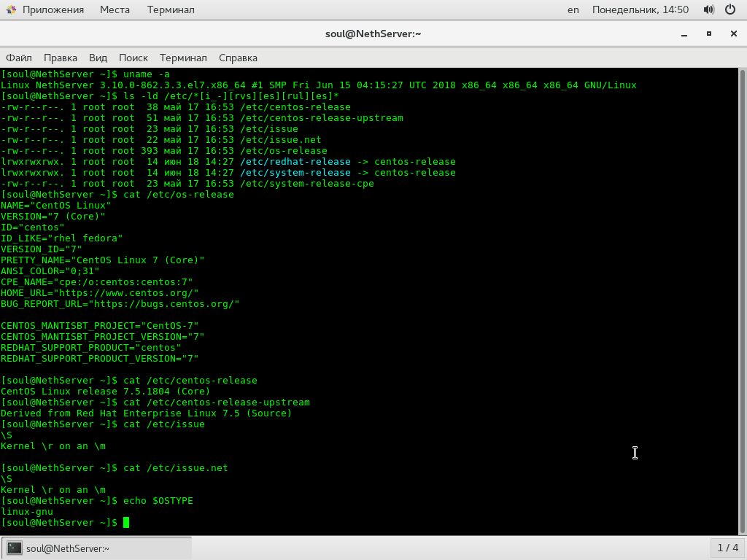The height and width of the screenshot is (560, 747).
Task: Click the Linux NethServer 3.10.0 kernel line
Action: 318,85
